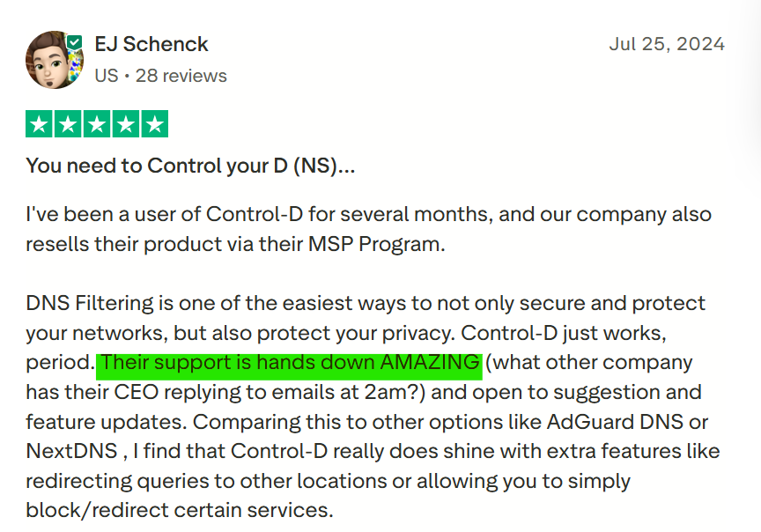
Task: Click the green verified badge on the avatar
Action: (75, 42)
